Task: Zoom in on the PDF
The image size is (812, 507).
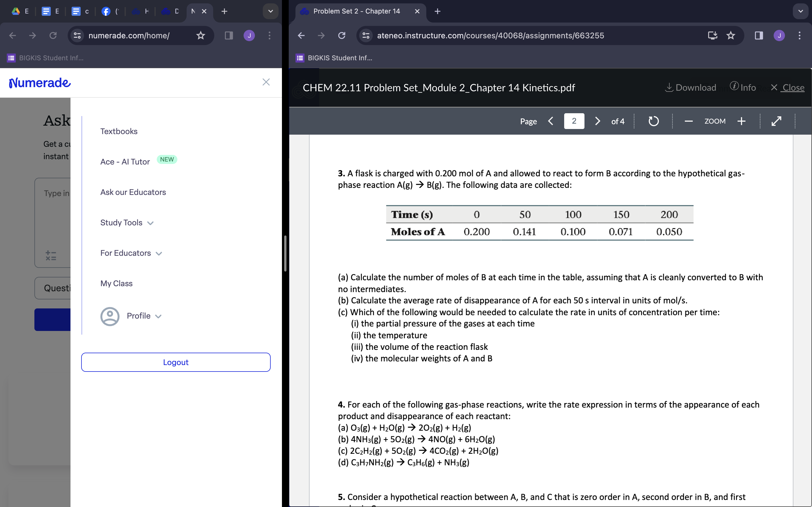Action: point(742,121)
